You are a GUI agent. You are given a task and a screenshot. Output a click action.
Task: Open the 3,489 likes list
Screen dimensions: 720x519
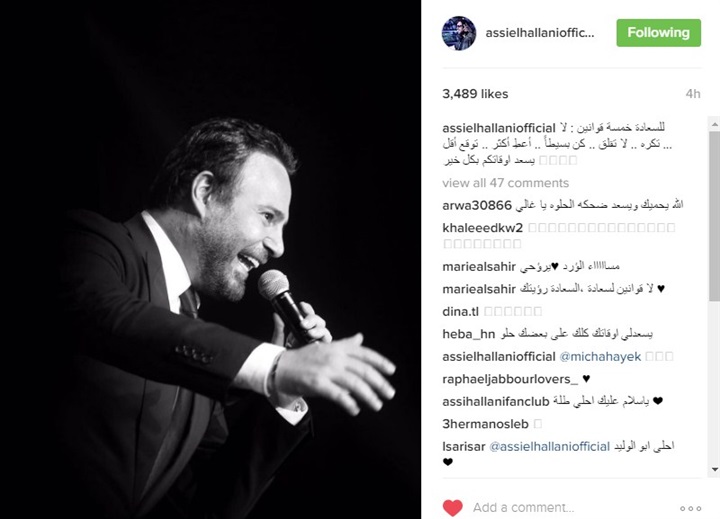tap(475, 94)
